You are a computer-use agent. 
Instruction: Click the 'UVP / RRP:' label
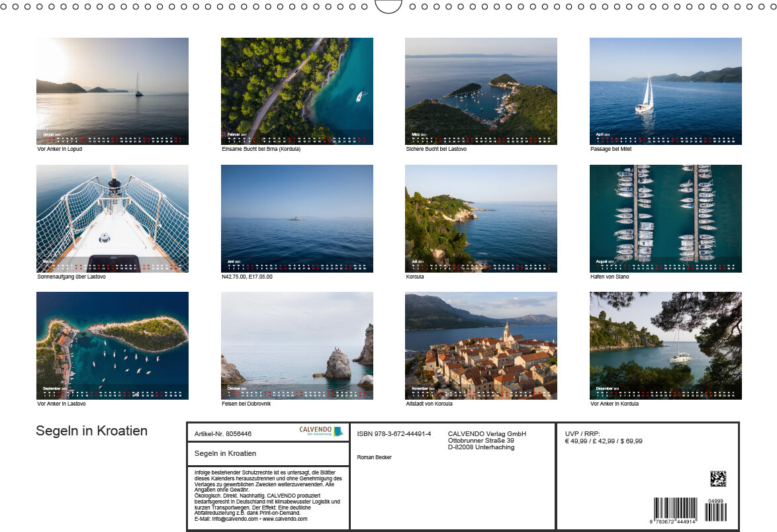click(x=582, y=434)
